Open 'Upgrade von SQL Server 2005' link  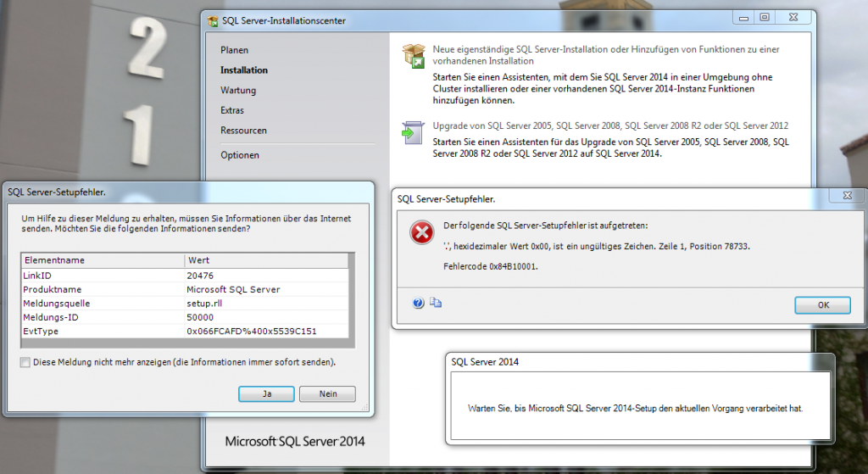click(610, 125)
